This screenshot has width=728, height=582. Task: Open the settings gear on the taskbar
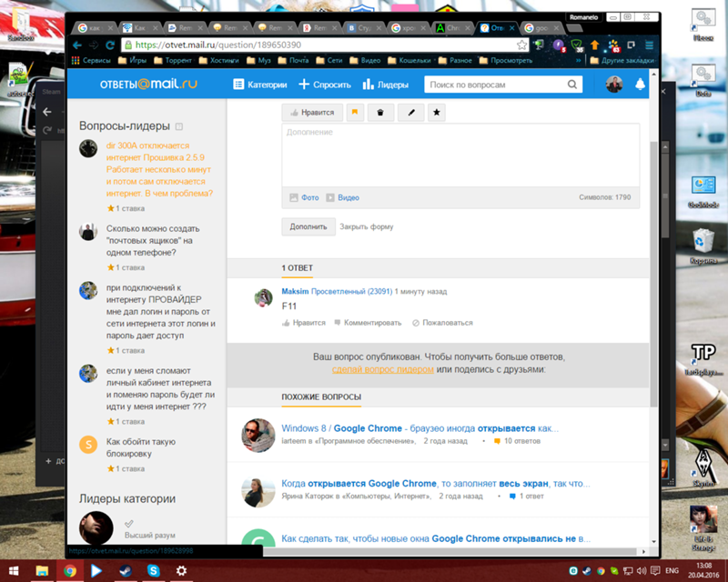181,570
